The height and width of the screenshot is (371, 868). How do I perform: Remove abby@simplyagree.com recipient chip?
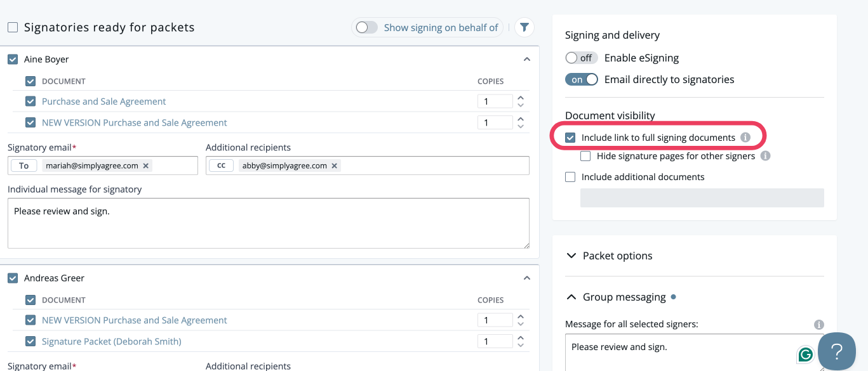click(335, 166)
